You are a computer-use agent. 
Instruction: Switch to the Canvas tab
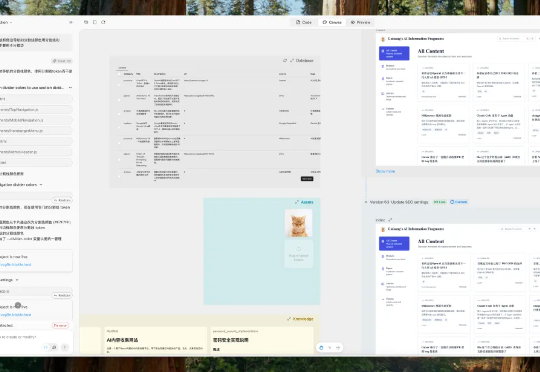click(x=332, y=22)
